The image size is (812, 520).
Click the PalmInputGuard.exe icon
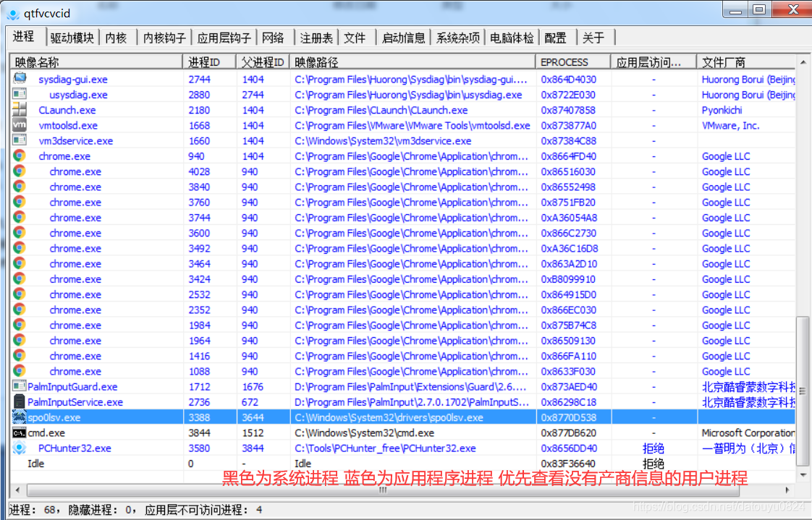pyautogui.click(x=20, y=386)
